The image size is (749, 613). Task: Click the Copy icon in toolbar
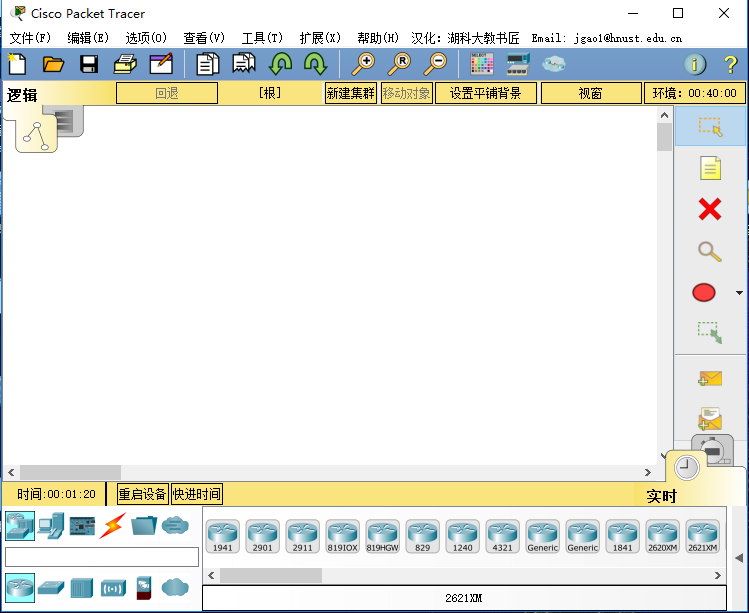point(207,64)
